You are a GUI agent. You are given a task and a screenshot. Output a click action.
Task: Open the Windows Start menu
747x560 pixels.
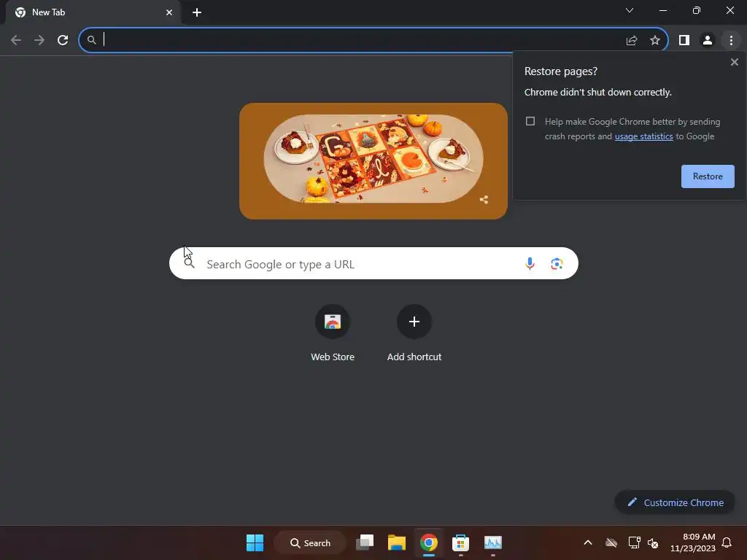255,542
